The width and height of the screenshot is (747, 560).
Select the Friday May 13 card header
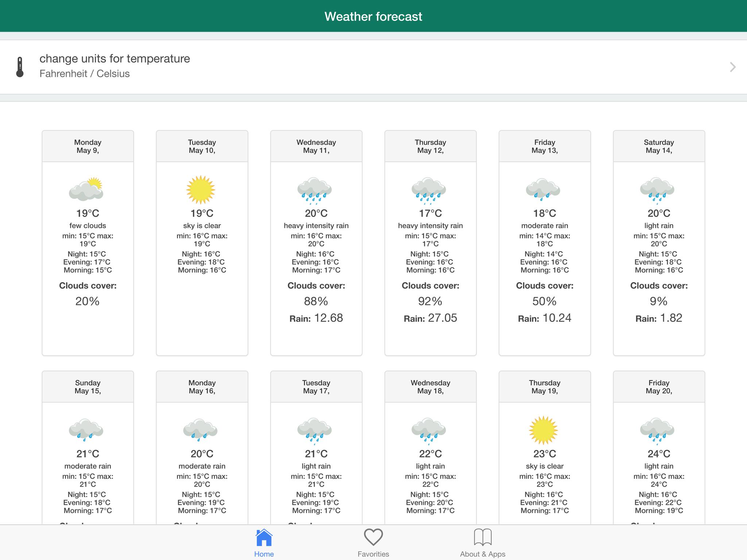(545, 146)
